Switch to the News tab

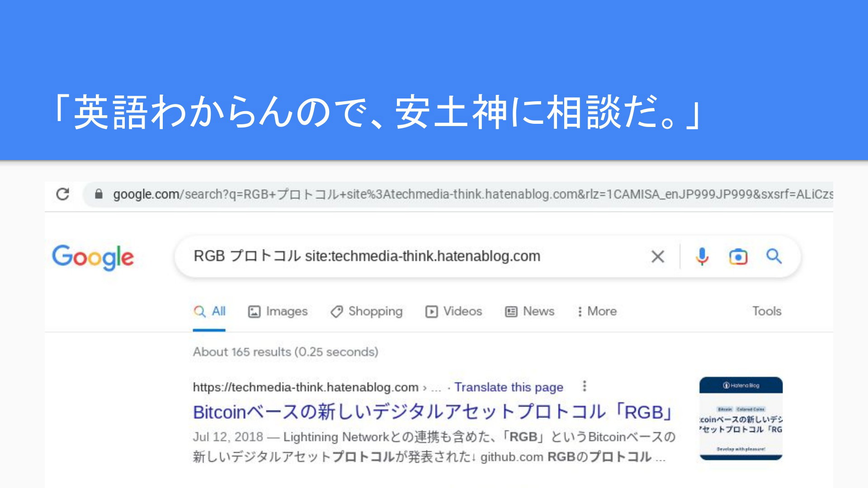coord(530,311)
